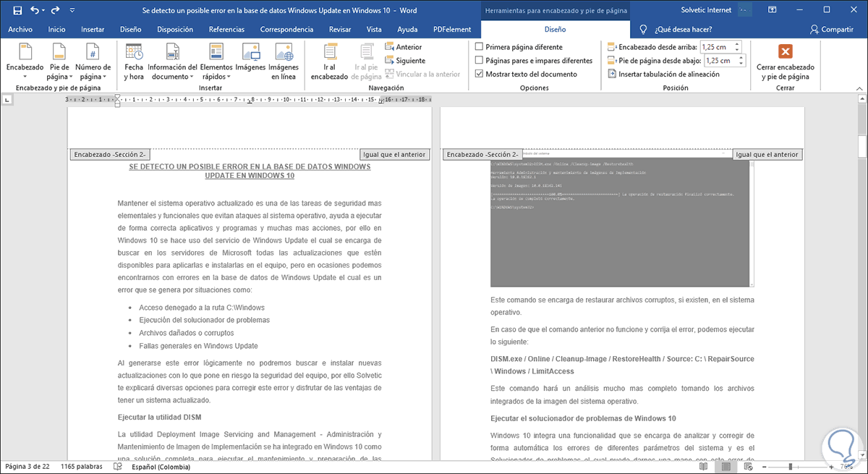The height and width of the screenshot is (474, 868).
Task: Click the Encabezado desde arriba value field
Action: point(717,47)
